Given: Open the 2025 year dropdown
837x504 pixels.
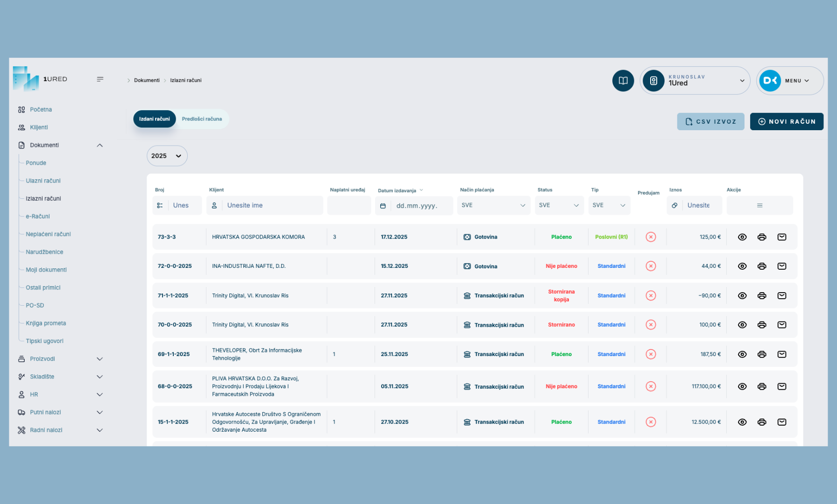Looking at the screenshot, I should pos(167,156).
